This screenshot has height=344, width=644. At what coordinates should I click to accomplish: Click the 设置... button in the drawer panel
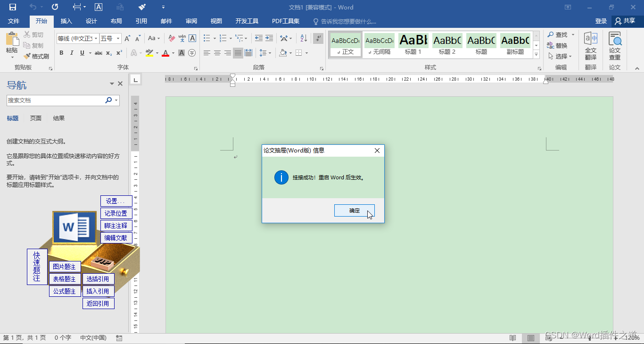[x=116, y=201]
